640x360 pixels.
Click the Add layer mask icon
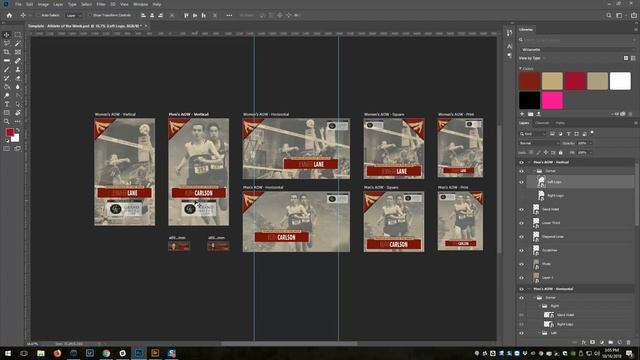pos(593,342)
